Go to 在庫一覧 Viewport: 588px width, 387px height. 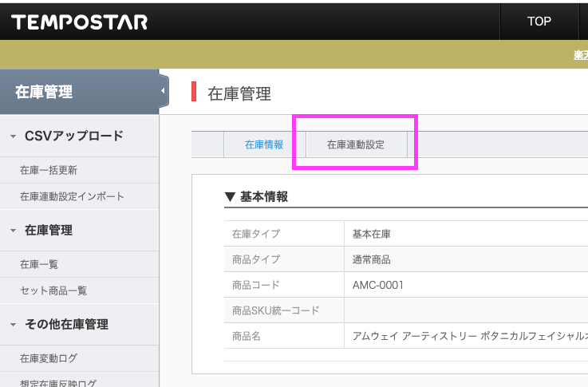(39, 264)
